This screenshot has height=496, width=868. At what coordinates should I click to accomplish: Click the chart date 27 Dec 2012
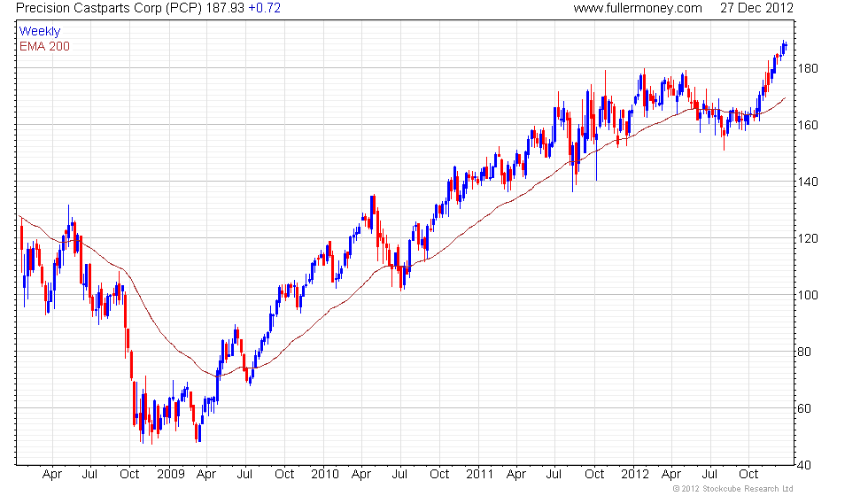756,8
